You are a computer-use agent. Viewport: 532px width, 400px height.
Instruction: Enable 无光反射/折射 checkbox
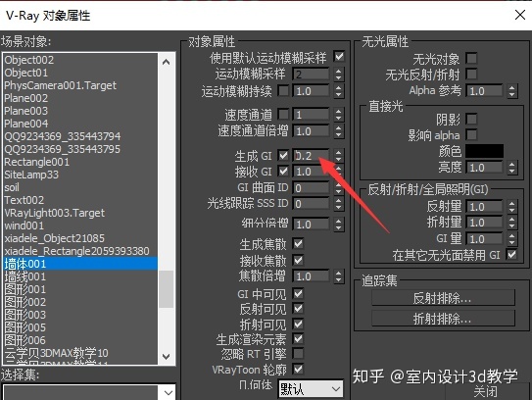471,74
